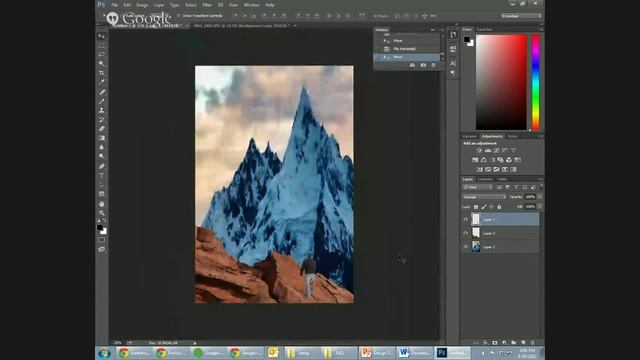640x360 pixels.
Task: Toggle lock image pixels
Action: pos(484,207)
